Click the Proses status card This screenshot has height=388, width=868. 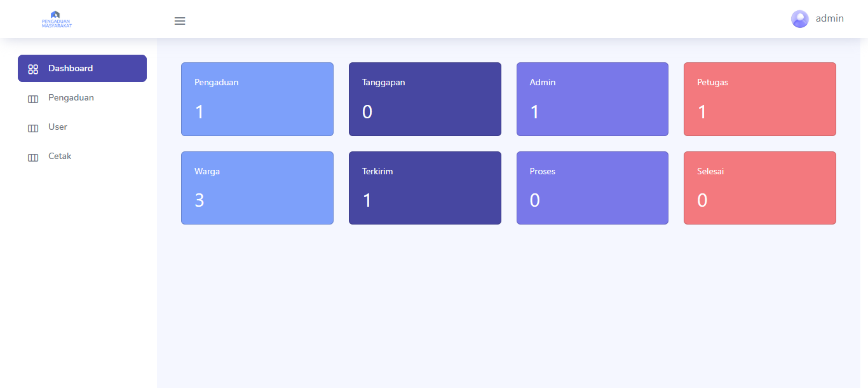click(x=592, y=188)
